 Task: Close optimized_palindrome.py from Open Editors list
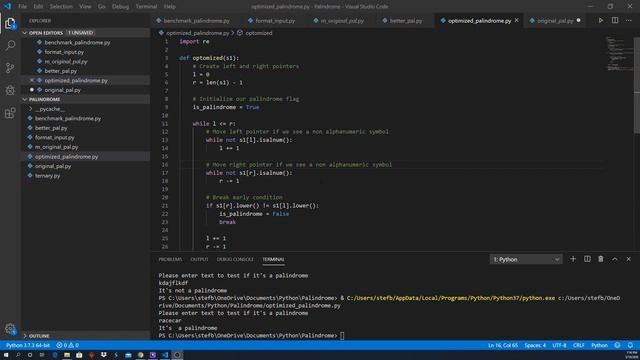(x=32, y=80)
